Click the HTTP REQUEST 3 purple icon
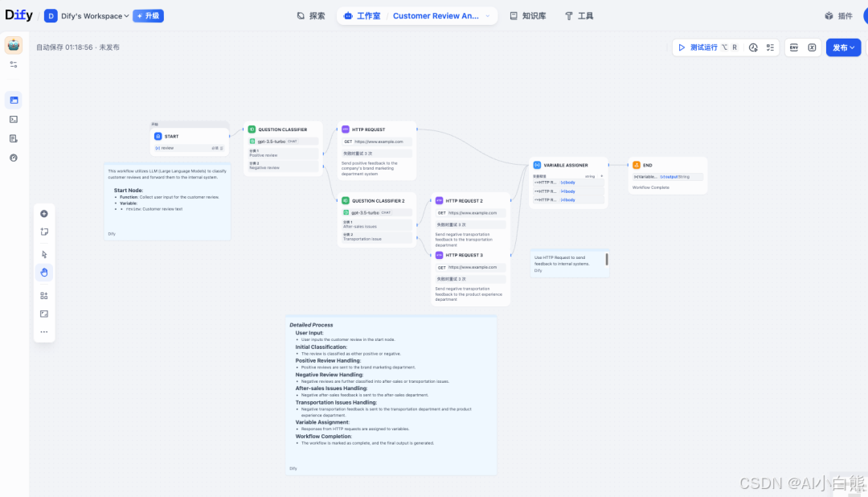This screenshot has height=497, width=868. (439, 255)
